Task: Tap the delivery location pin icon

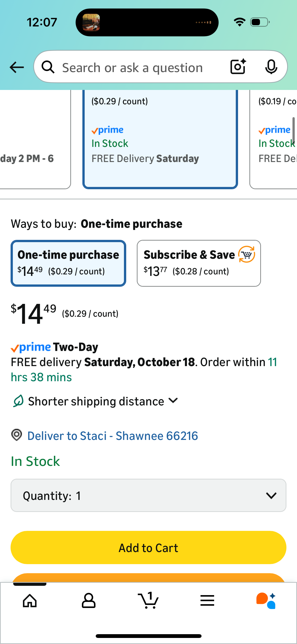Action: (x=17, y=435)
